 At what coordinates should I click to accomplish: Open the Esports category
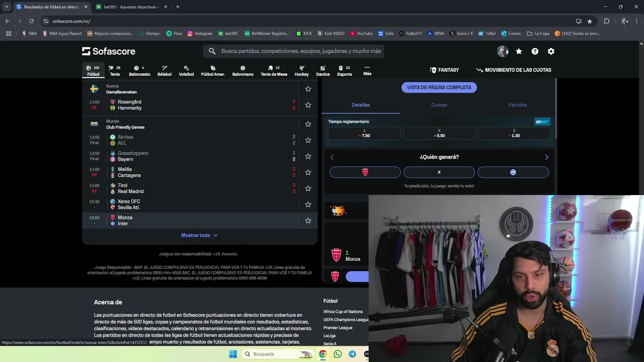[345, 70]
